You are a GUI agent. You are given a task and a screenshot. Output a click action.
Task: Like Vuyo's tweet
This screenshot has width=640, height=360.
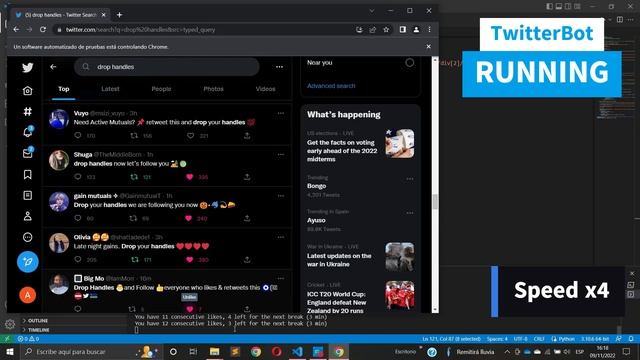coord(190,136)
